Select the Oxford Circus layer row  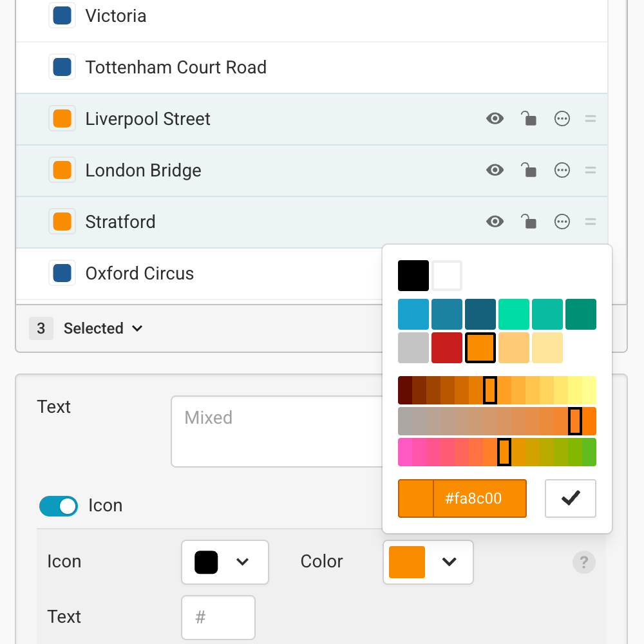(193, 273)
